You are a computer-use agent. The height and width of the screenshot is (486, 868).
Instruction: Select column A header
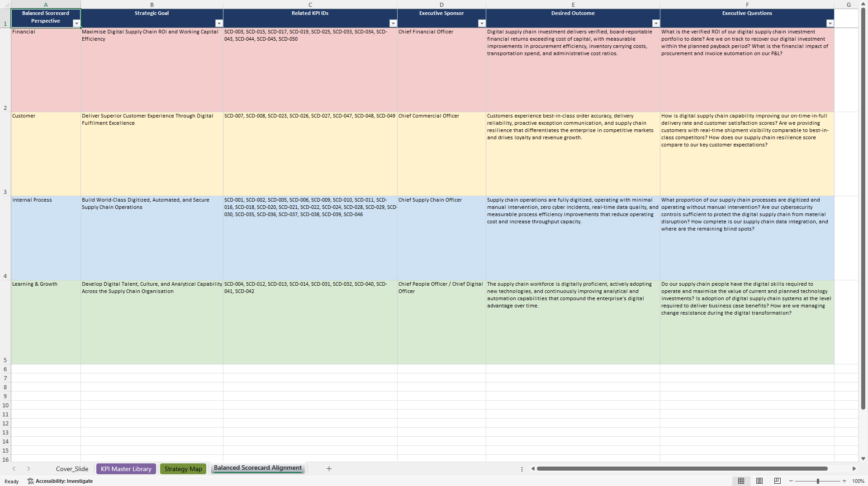point(46,5)
